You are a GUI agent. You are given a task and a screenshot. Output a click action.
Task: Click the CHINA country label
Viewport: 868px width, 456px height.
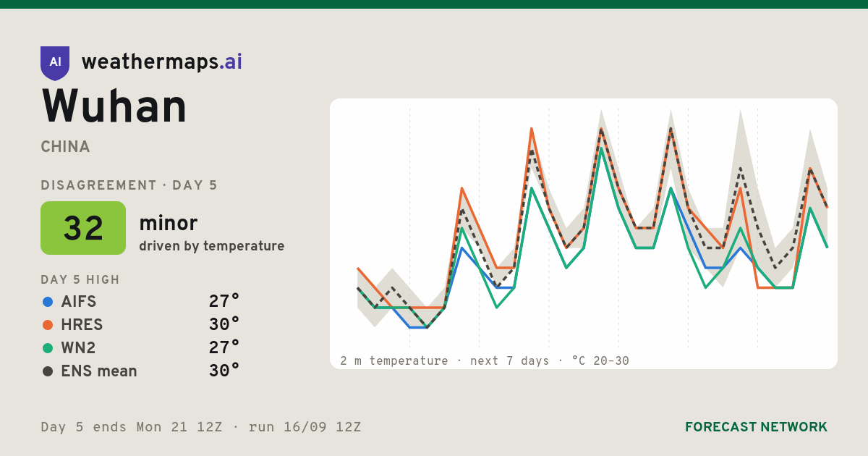(65, 147)
